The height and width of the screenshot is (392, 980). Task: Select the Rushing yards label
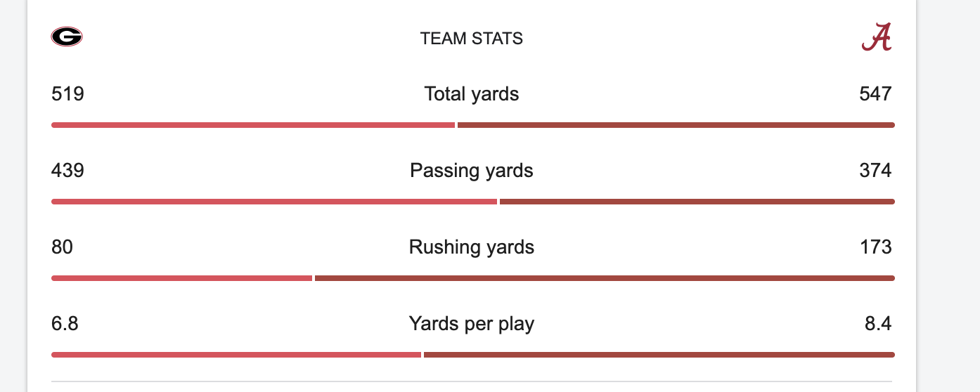471,247
